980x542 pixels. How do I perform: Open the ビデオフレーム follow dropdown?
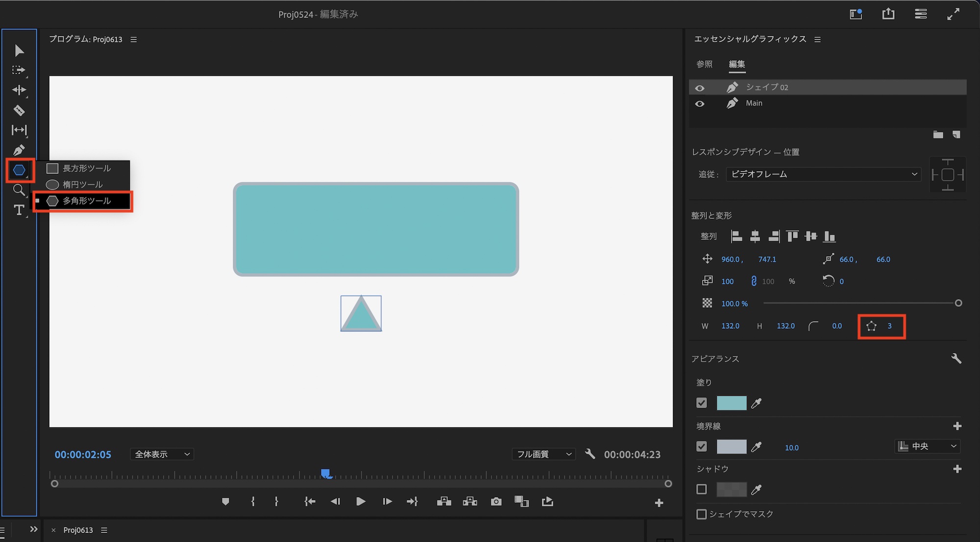tap(823, 174)
